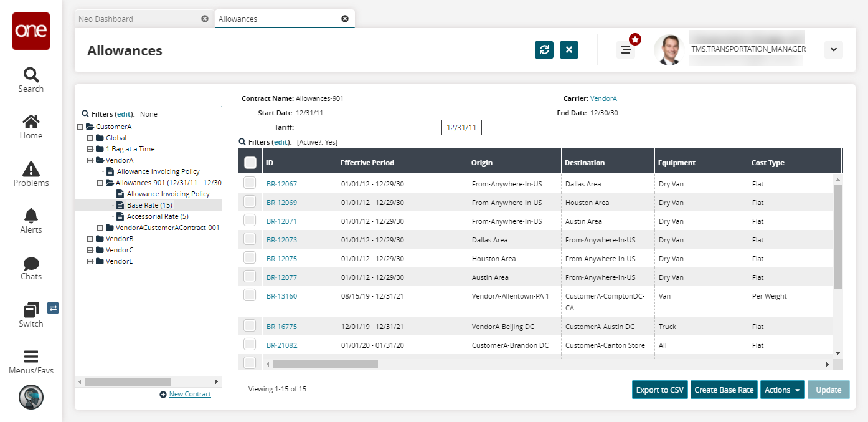Refresh the Allowances page
Image resolution: width=868 pixels, height=422 pixels.
(544, 50)
